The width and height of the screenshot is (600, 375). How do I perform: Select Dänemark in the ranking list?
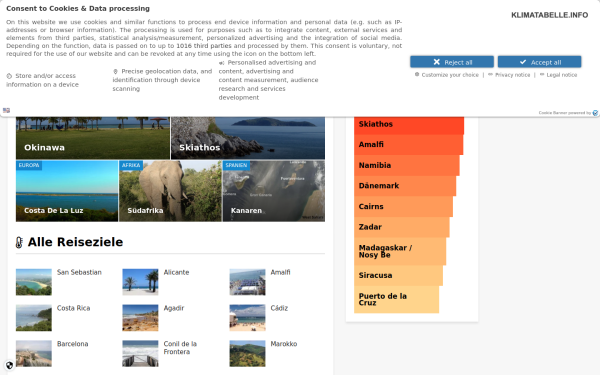[405, 186]
